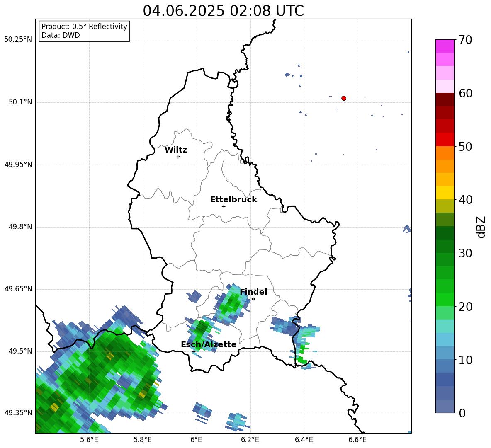Pick the bright red colorbar swatch above 50
Image resolution: width=491 pixels, height=448 pixels.
click(445, 140)
